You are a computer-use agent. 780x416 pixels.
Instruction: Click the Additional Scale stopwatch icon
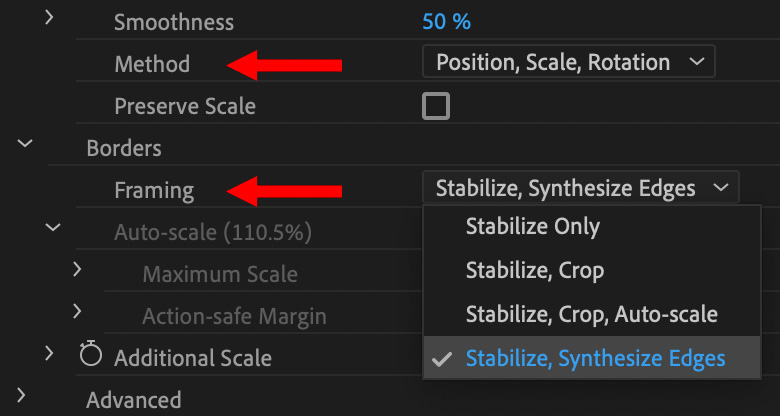click(x=92, y=356)
